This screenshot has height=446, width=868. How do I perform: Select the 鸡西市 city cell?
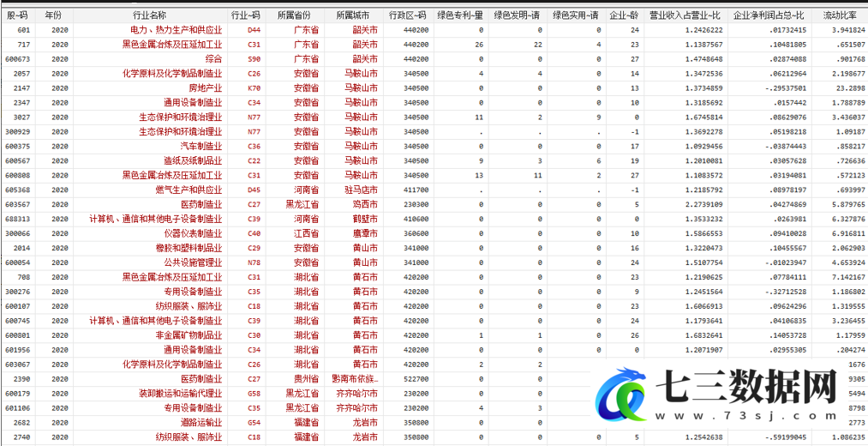(x=365, y=204)
